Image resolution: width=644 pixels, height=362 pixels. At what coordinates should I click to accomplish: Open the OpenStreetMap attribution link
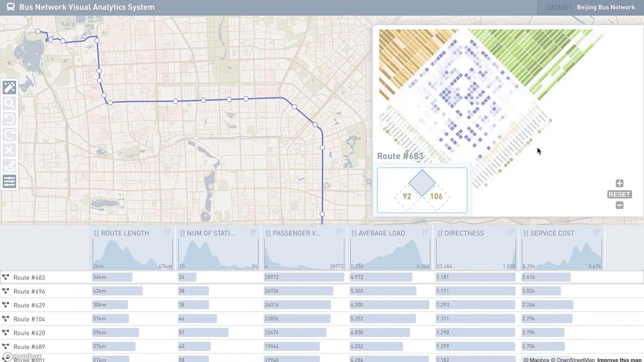pyautogui.click(x=574, y=359)
